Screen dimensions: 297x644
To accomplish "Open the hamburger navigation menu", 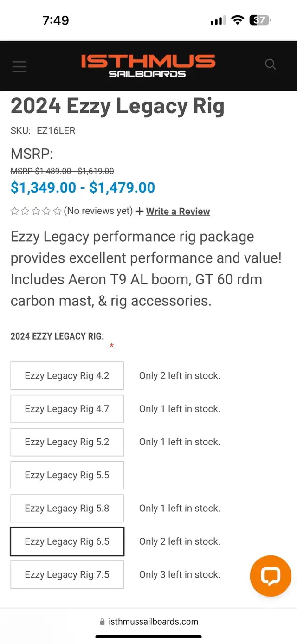I will [19, 66].
